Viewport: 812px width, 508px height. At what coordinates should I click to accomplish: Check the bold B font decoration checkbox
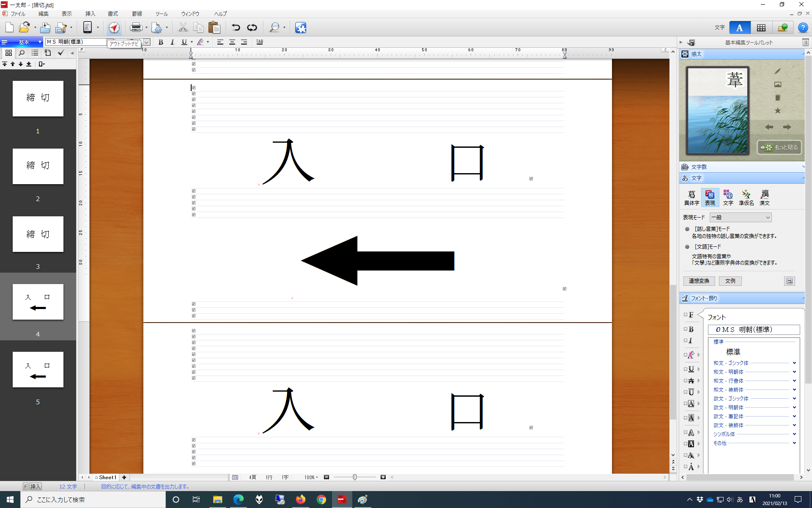click(x=686, y=329)
